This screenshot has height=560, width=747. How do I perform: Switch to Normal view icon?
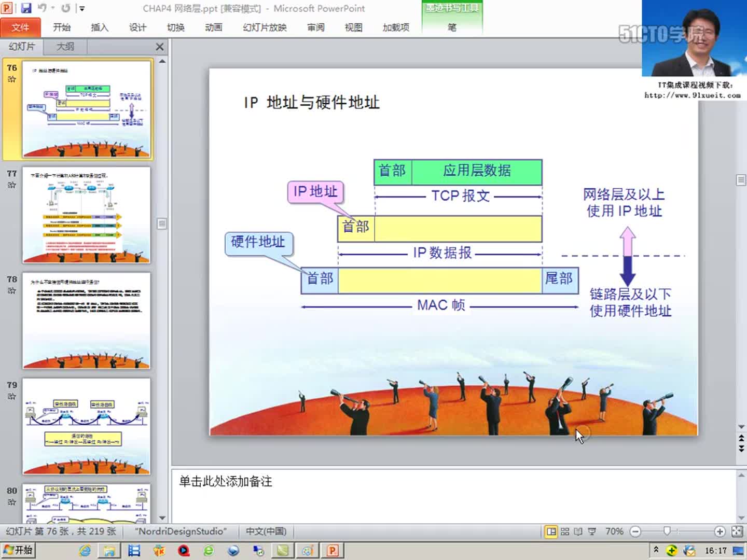(551, 531)
